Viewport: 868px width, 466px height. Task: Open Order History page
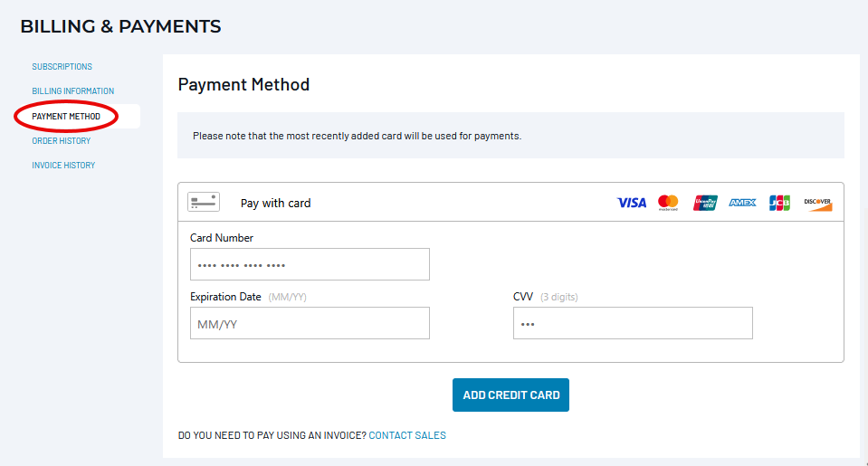tap(62, 140)
